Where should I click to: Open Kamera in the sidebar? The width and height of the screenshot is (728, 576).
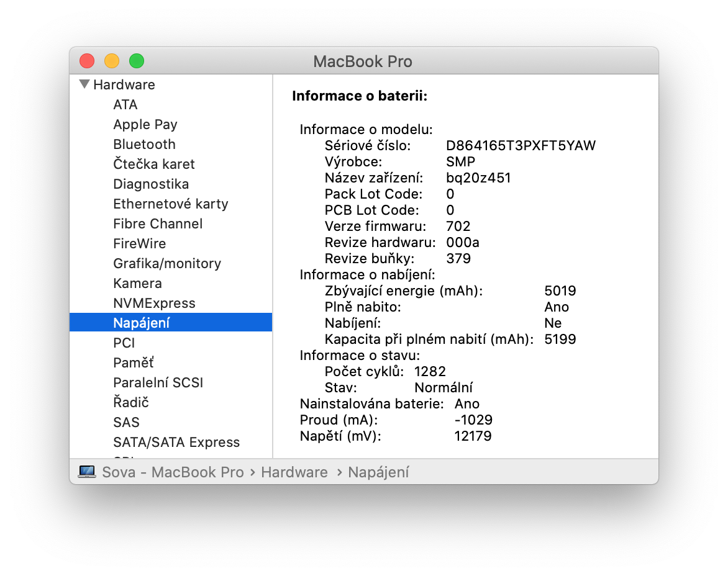click(x=137, y=284)
